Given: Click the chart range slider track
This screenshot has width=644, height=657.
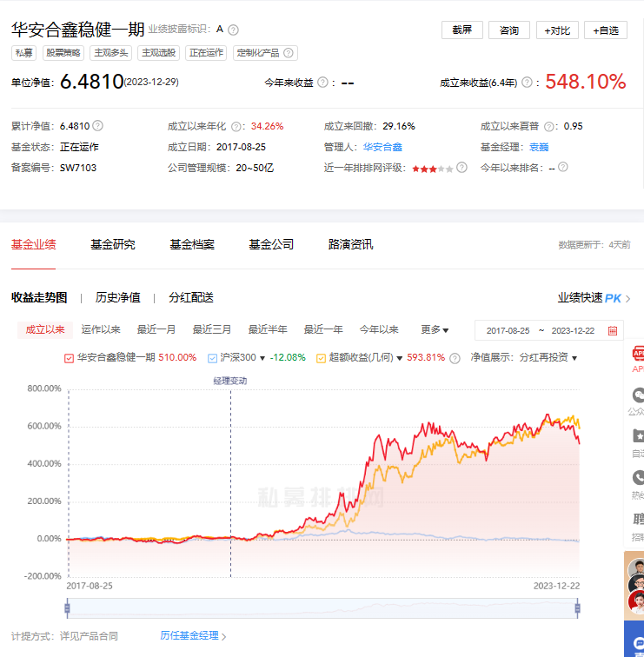Looking at the screenshot, I should [x=322, y=608].
